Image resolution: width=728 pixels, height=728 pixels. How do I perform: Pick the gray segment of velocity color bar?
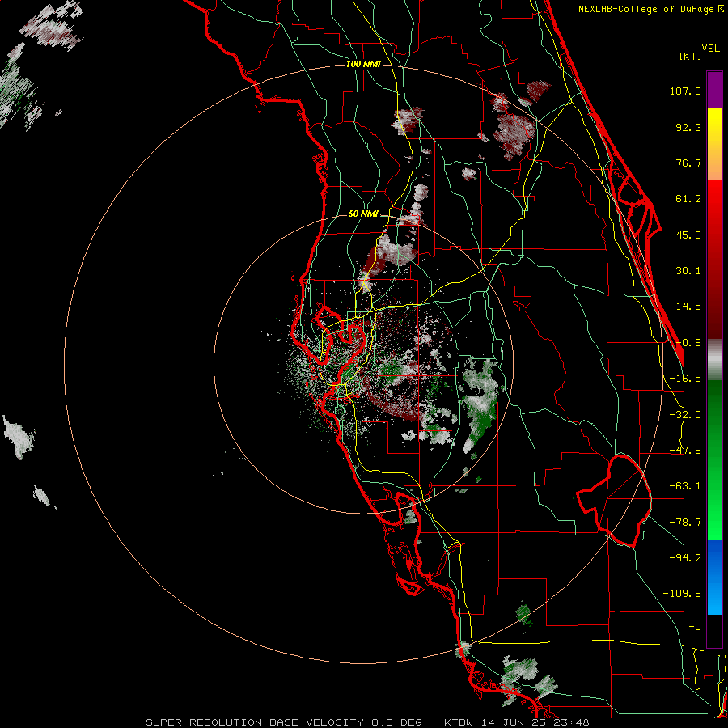point(714,360)
